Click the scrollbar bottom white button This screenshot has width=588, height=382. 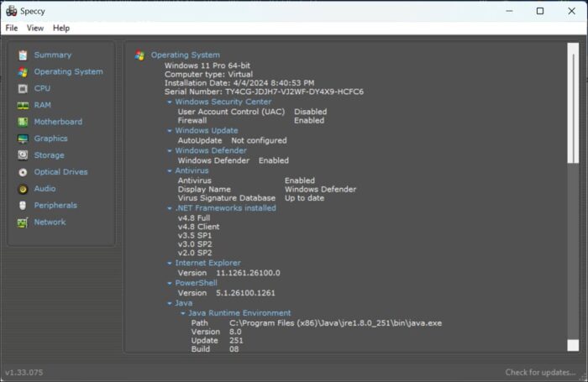pos(573,345)
